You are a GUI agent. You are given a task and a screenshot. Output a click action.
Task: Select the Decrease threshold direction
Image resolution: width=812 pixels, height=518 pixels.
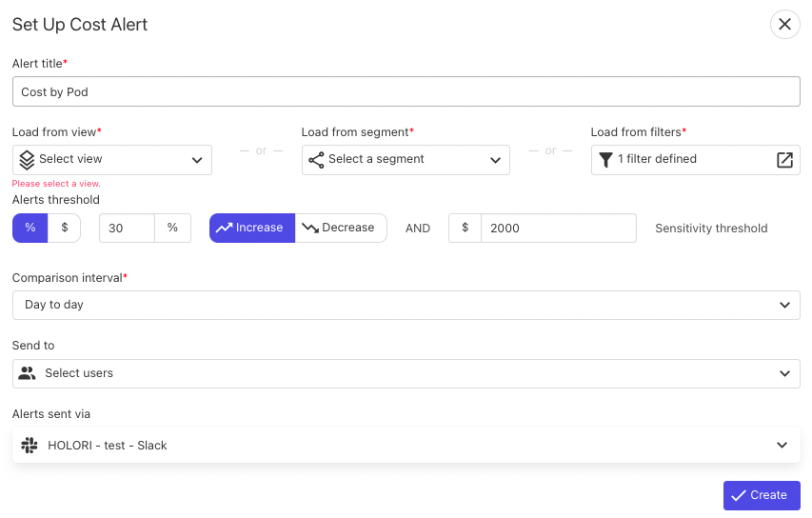coord(341,228)
